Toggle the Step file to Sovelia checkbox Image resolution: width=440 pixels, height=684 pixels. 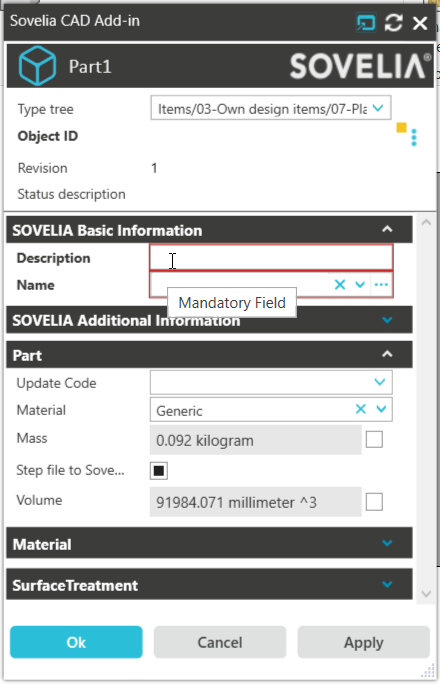[159, 471]
